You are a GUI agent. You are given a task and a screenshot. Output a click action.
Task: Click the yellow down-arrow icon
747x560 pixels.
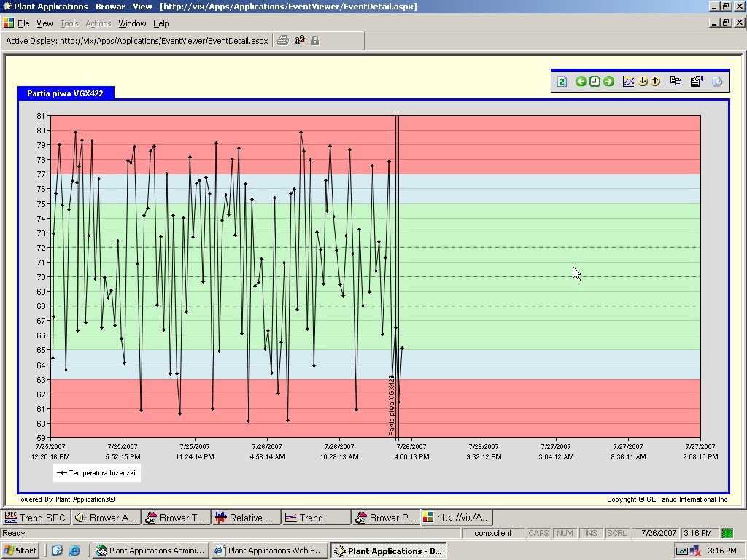coord(643,82)
